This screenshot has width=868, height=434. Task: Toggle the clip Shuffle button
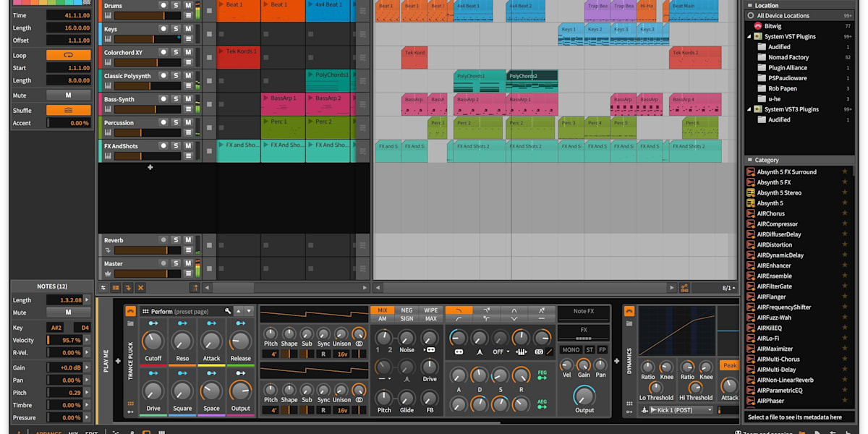(69, 111)
